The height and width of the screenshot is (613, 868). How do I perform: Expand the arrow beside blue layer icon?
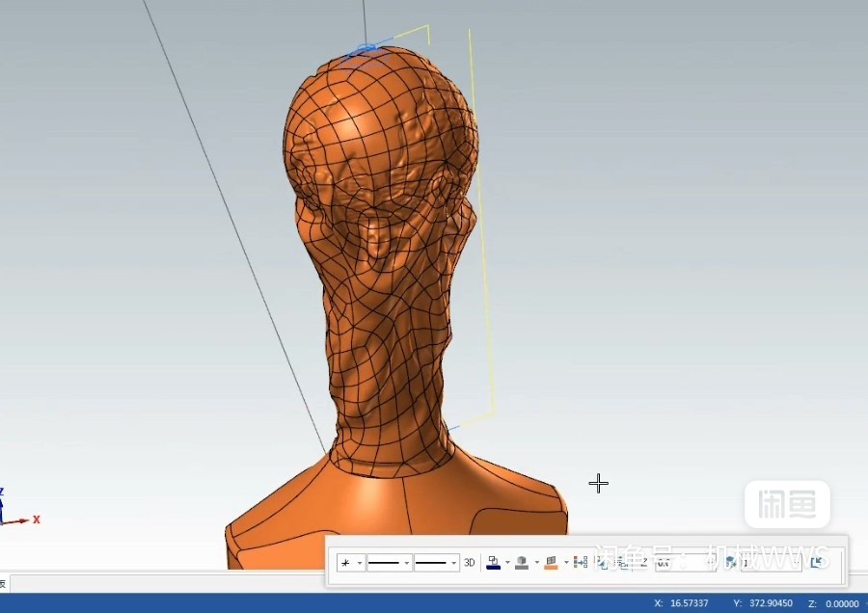pyautogui.click(x=507, y=563)
